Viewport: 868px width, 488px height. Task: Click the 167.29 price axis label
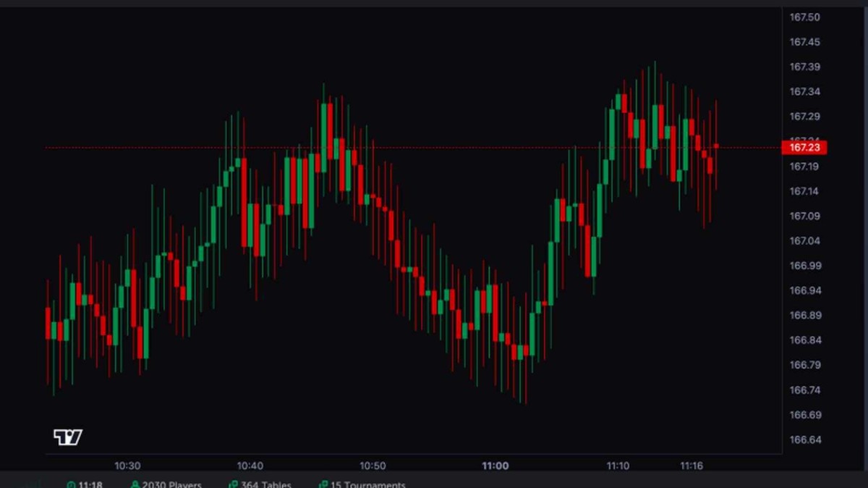pyautogui.click(x=804, y=117)
